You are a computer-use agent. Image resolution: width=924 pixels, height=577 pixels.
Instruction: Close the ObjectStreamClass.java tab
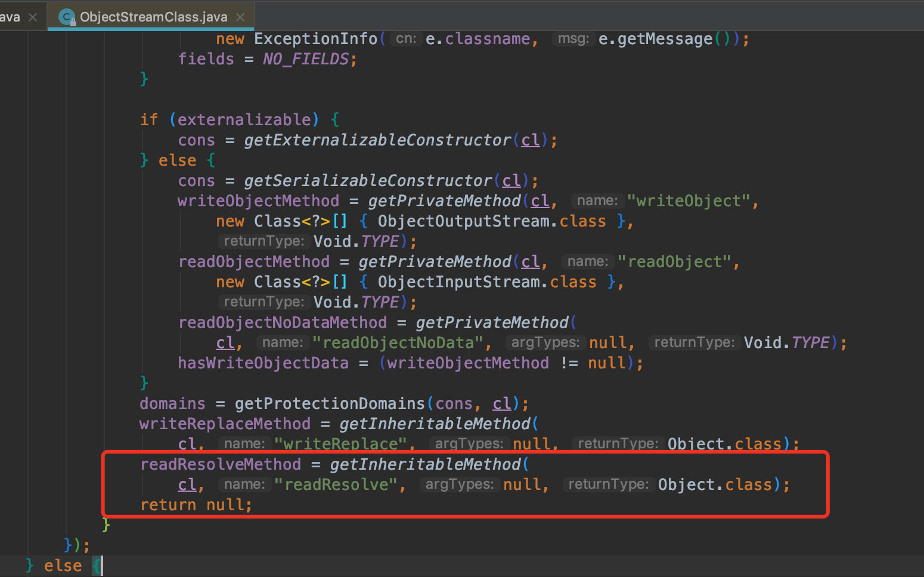coord(240,17)
